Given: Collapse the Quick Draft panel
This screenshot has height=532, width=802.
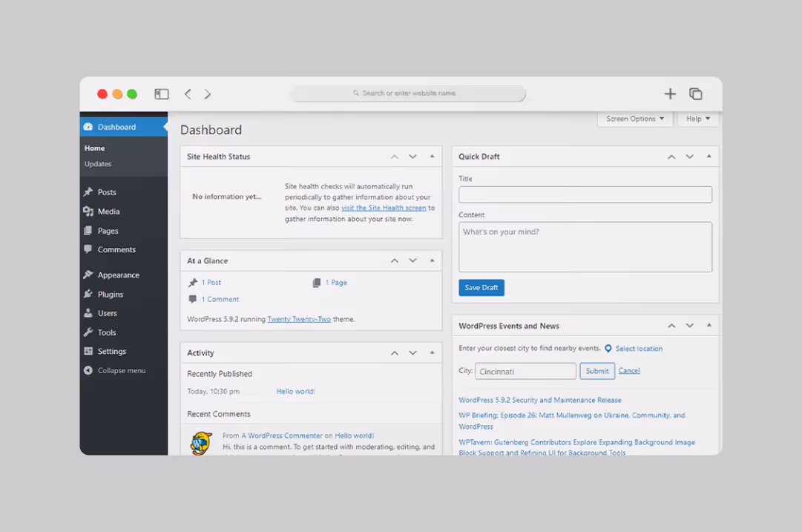Looking at the screenshot, I should pos(709,157).
